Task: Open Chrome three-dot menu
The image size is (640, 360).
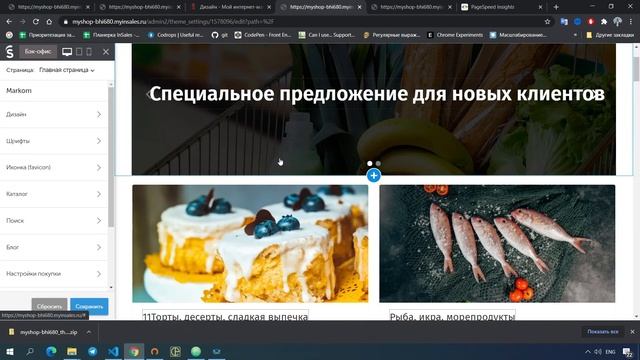Action: [x=631, y=22]
